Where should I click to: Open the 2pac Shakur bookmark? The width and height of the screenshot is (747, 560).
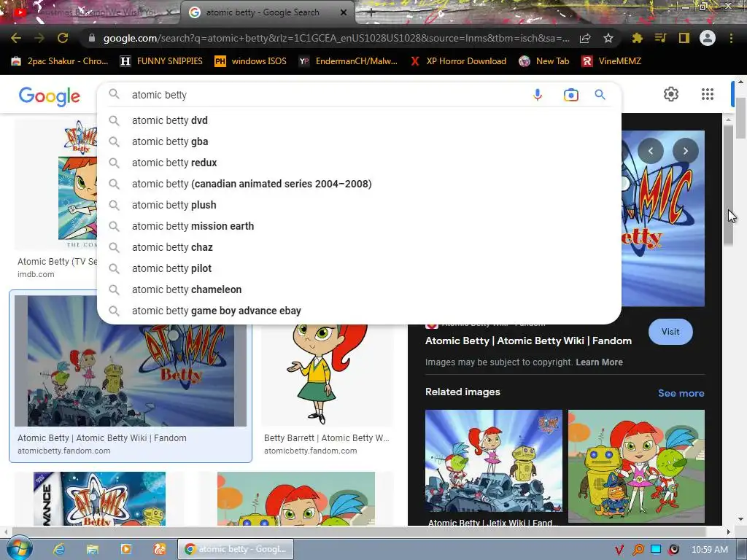tap(60, 61)
